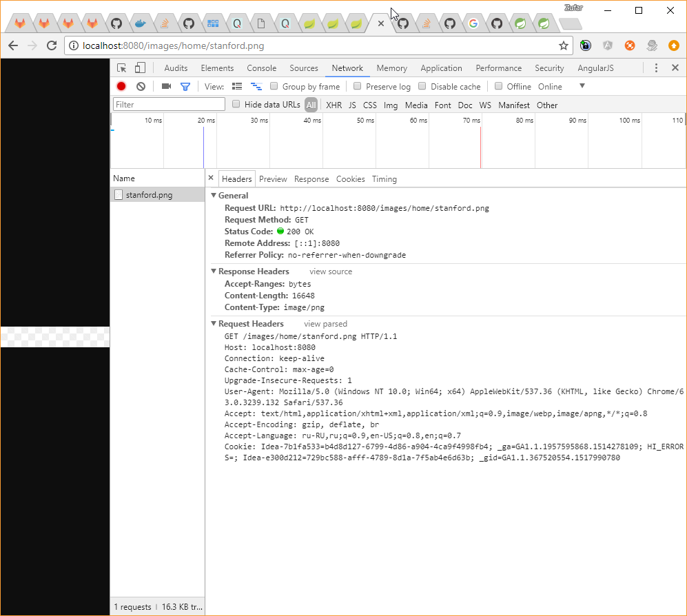
Task: Check the Offline checkbox
Action: pos(498,86)
